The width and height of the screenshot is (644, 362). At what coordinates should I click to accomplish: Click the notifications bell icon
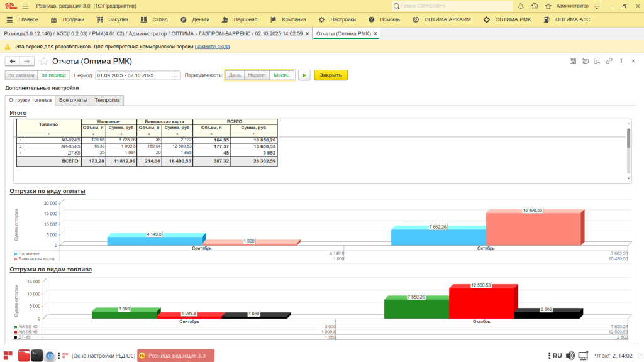tap(521, 6)
